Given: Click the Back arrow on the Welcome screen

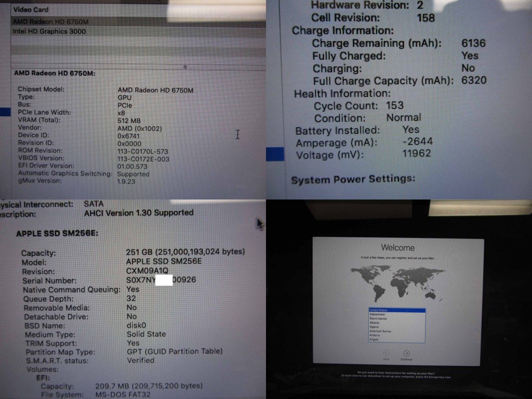Looking at the screenshot, I should coord(386,353).
